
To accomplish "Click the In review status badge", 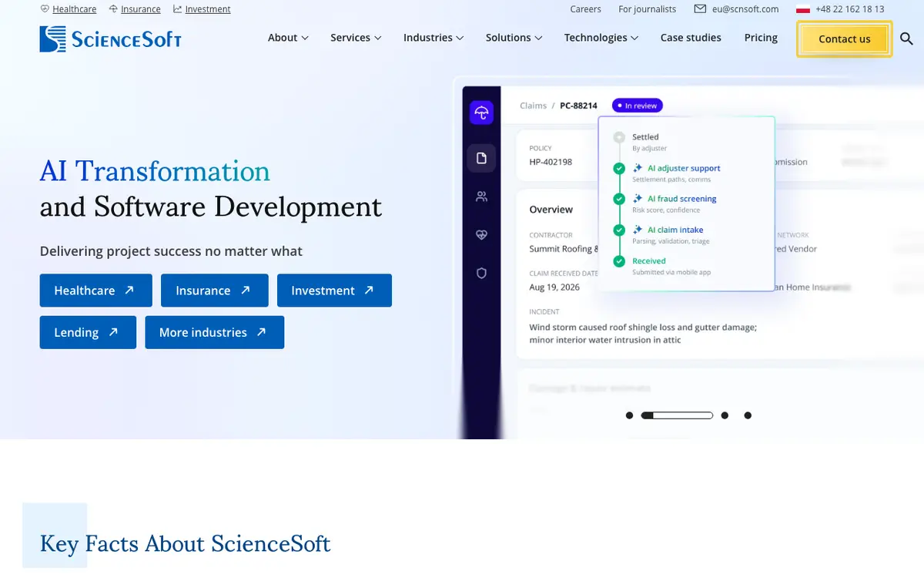I will [x=637, y=106].
